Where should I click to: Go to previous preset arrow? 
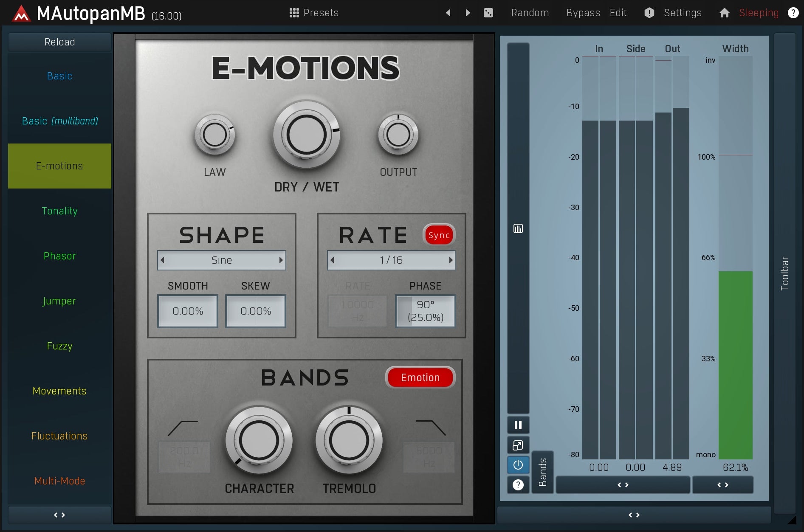[448, 13]
